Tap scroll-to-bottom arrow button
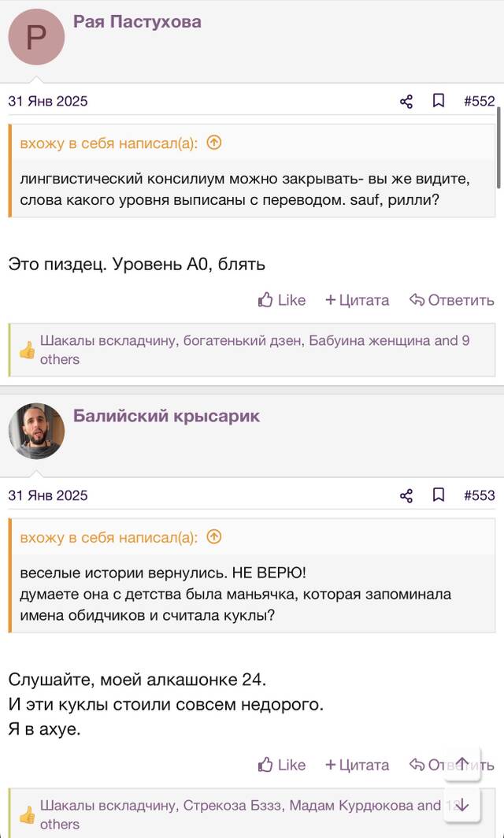 [x=462, y=805]
